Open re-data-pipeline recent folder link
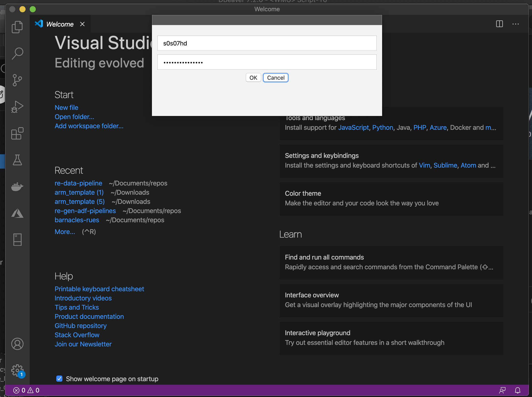This screenshot has height=397, width=532. coord(78,183)
